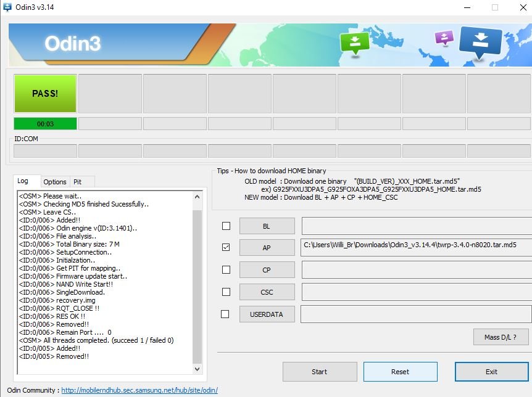The image size is (532, 397).
Task: Click log line 'File analysis..'
Action: [57, 236]
